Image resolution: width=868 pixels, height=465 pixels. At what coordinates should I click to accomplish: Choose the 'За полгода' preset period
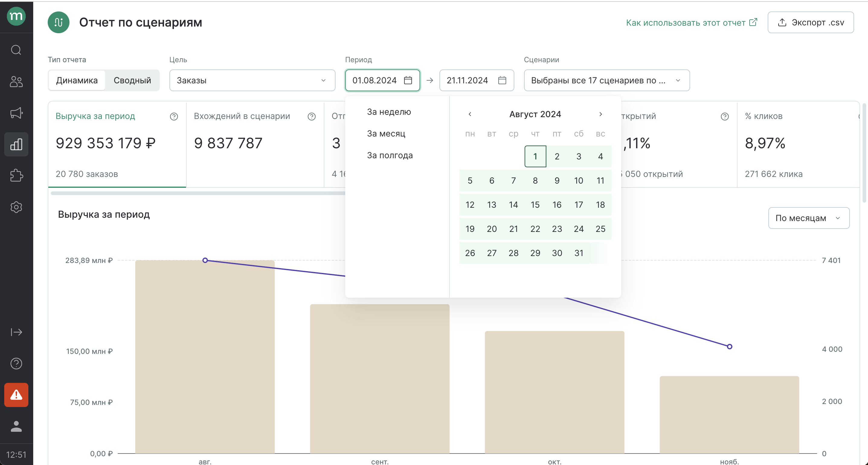(x=390, y=155)
